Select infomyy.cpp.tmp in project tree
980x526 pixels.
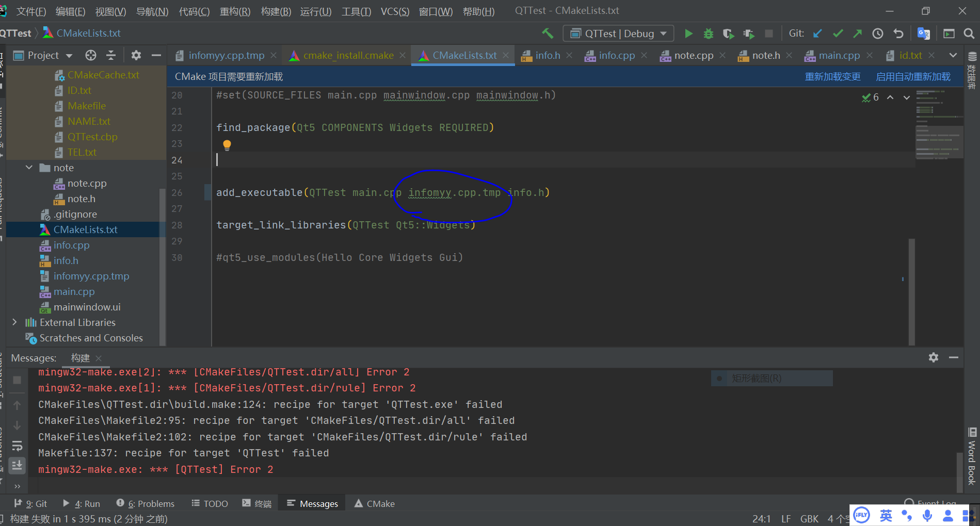[91, 276]
